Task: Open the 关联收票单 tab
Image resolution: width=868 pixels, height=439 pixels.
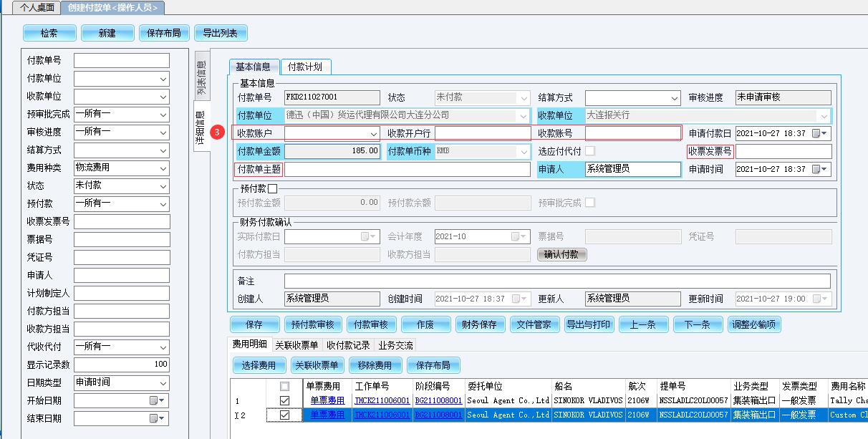Action: coord(296,345)
